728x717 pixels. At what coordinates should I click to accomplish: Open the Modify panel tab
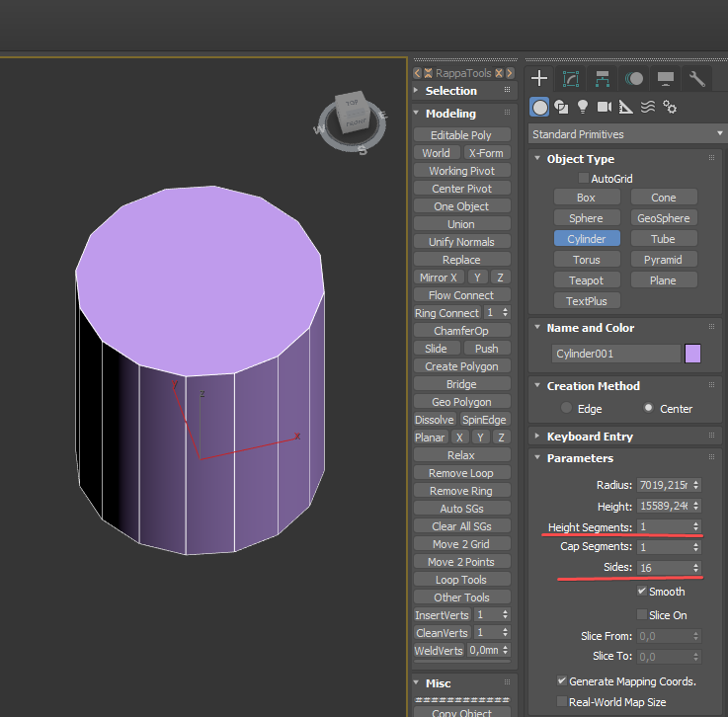(571, 79)
